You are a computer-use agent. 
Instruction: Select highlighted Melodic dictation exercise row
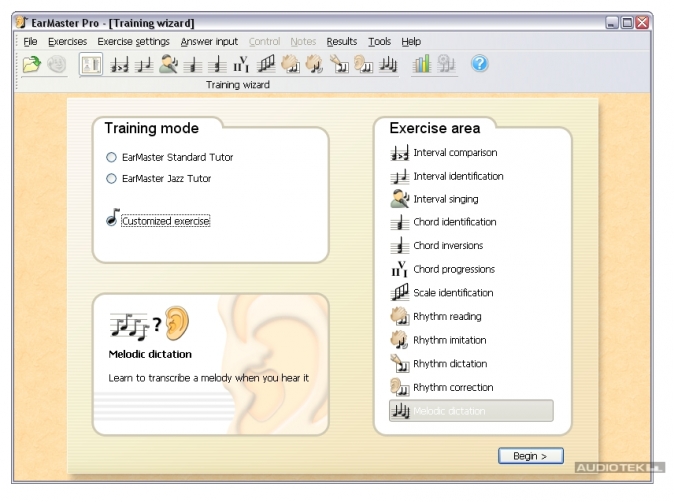point(471,411)
